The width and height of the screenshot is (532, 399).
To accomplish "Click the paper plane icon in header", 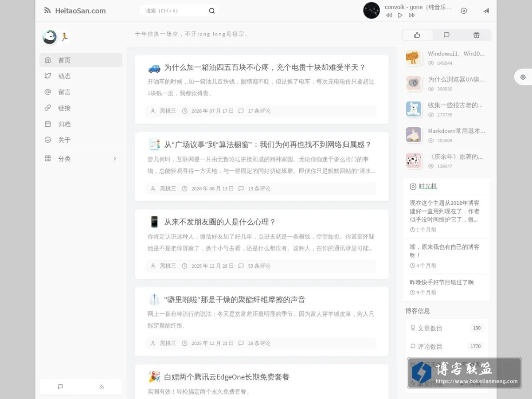I will click(x=486, y=11).
